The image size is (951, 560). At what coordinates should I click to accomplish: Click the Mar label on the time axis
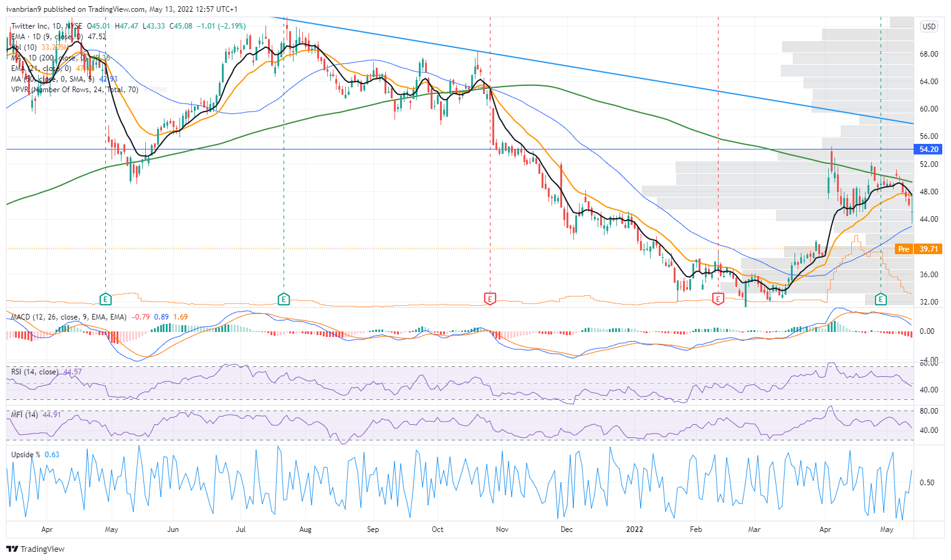(x=754, y=529)
